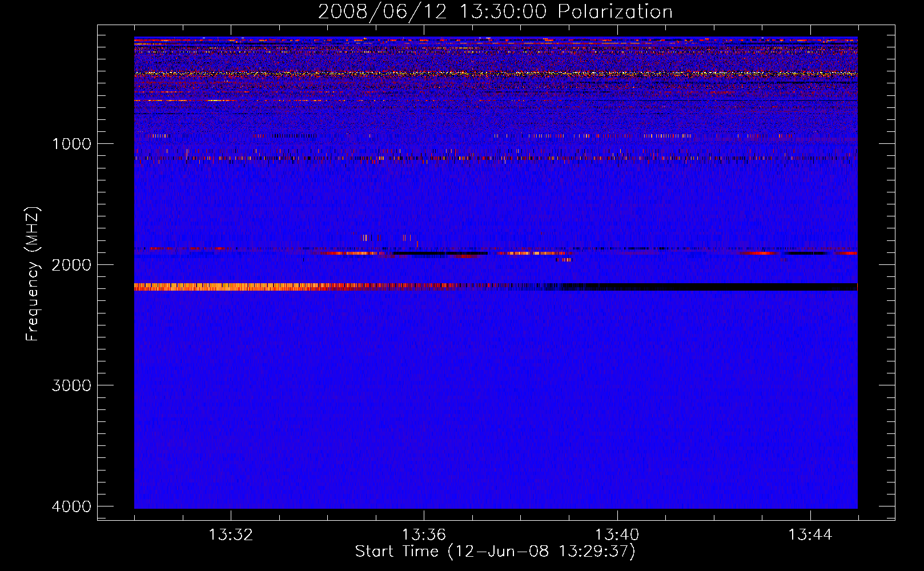This screenshot has width=924, height=571.
Task: Click the 2000 frequency tick label
Action: point(71,265)
